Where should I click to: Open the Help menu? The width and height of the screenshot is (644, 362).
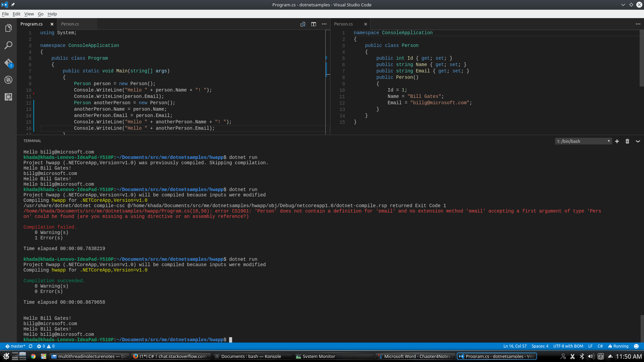pyautogui.click(x=52, y=14)
